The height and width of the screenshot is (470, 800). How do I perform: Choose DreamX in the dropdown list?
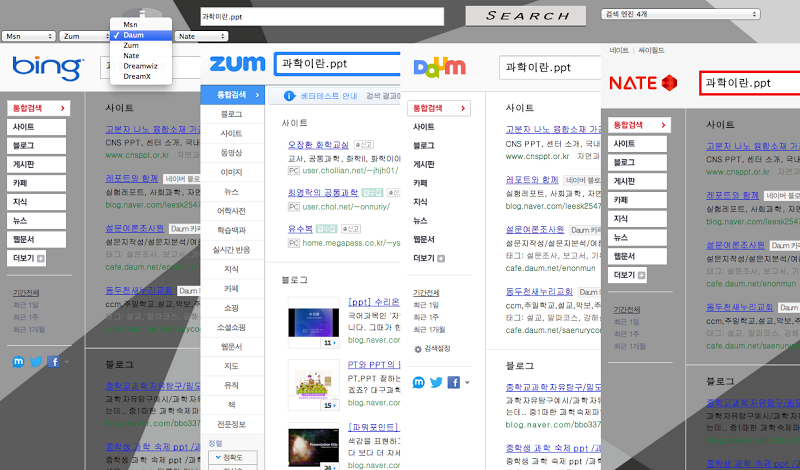[137, 77]
